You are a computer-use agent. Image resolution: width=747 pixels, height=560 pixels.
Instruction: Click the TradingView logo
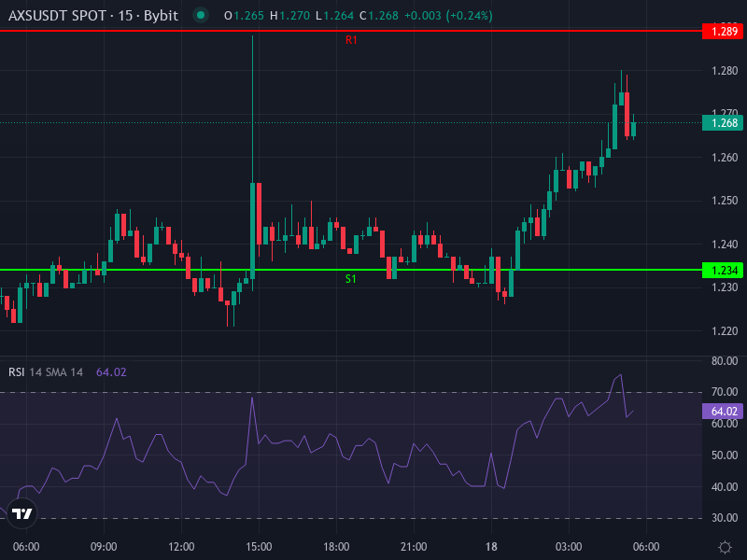pyautogui.click(x=21, y=512)
